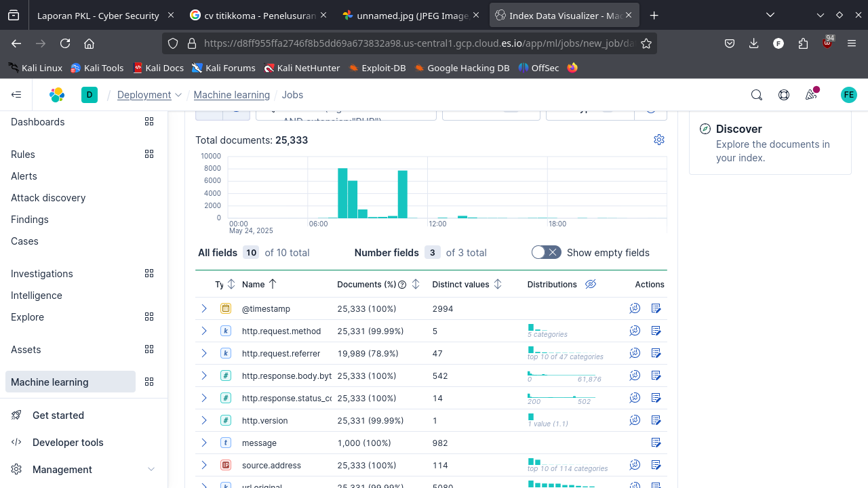Switch to the Laporan PKL browser tab
This screenshot has height=488, width=868.
pyautogui.click(x=98, y=15)
